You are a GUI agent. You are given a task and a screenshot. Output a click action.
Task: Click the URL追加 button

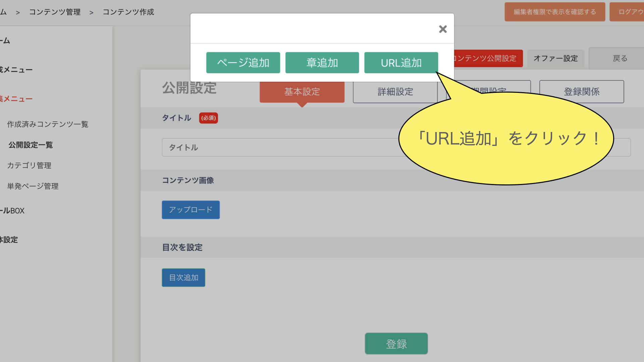coord(401,63)
